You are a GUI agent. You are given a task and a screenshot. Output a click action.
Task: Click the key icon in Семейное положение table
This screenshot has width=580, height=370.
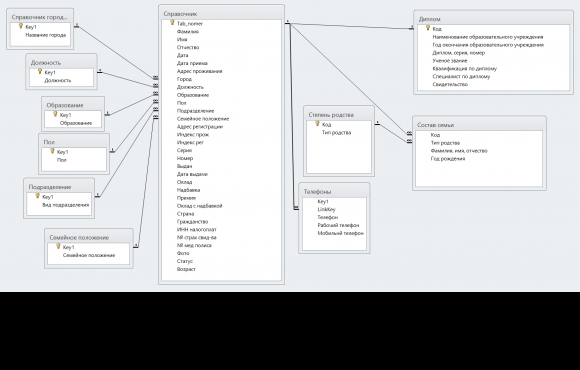[58, 246]
